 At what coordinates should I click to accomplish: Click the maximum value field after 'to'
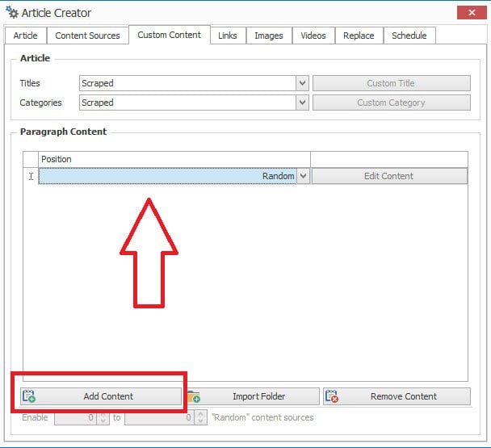[x=159, y=417]
